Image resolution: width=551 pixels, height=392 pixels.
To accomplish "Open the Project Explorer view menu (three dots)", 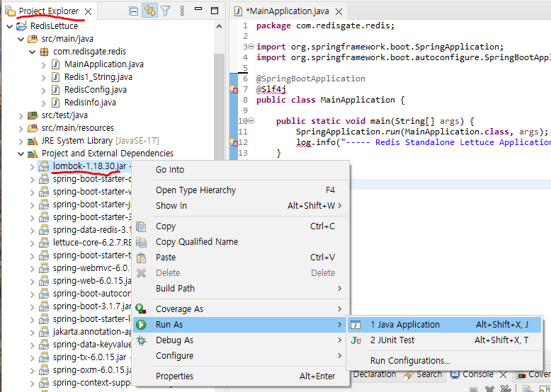I will pos(182,11).
